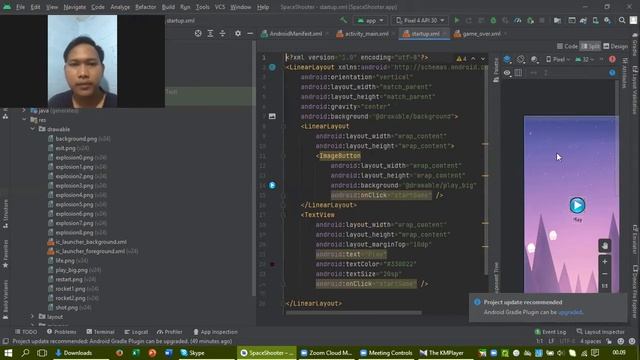Collapse the drawable folder
640x360 pixels.
33,129
